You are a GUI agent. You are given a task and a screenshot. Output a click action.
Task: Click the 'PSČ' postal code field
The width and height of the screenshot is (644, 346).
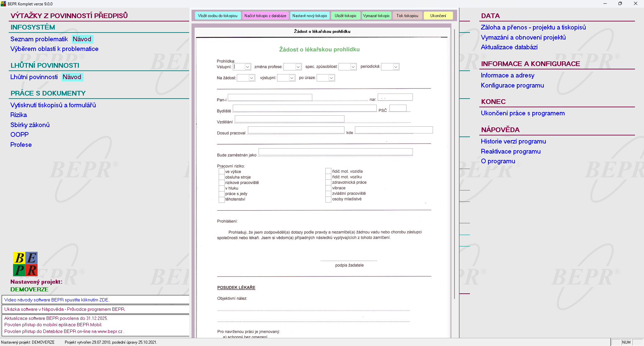pos(398,108)
